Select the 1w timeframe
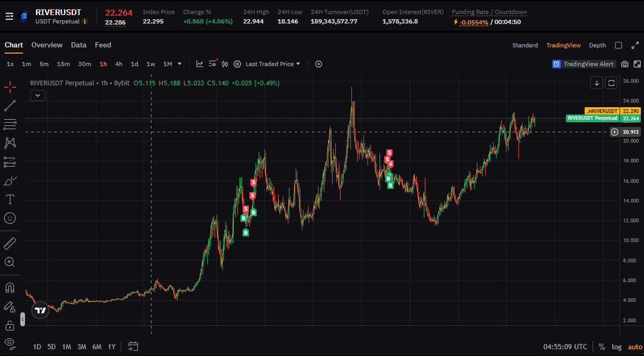Screen dimensions: 644x356 click(151, 64)
